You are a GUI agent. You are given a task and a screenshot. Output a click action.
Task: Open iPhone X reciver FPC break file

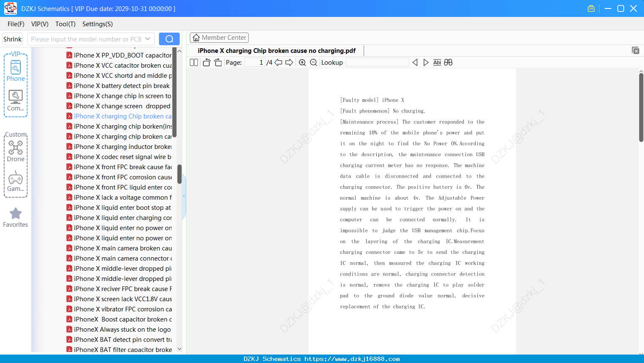119,289
